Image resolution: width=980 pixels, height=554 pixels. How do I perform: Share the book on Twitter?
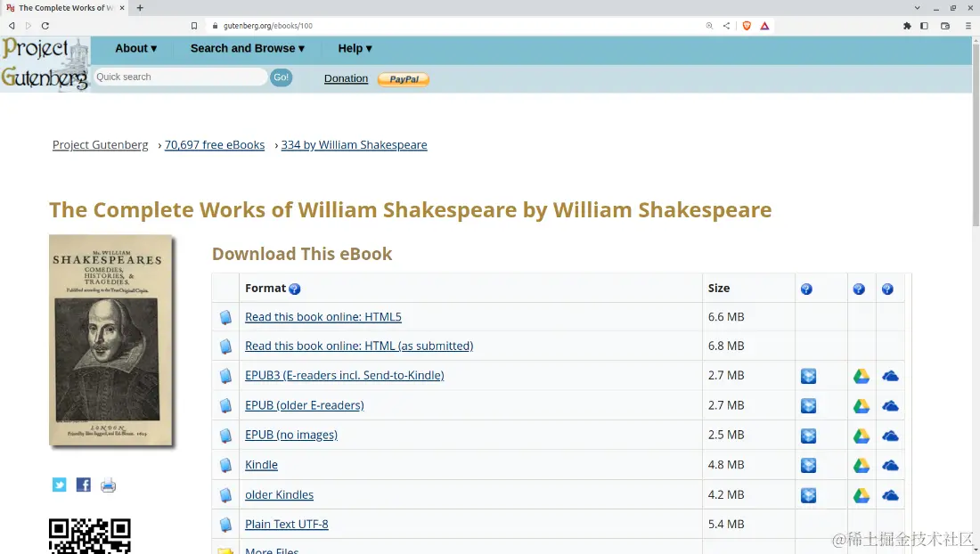coord(60,485)
